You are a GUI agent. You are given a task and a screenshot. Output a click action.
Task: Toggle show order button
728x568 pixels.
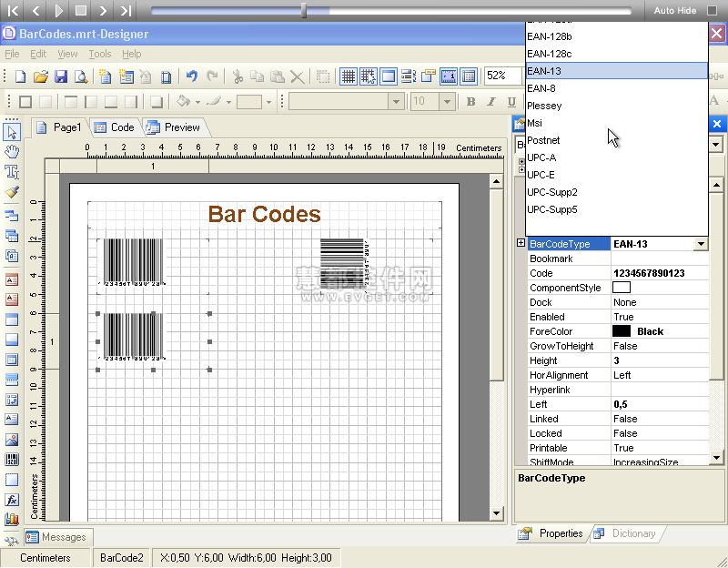click(x=409, y=76)
